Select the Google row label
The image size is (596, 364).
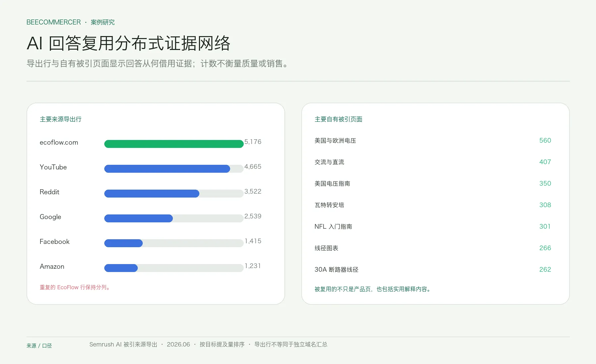click(x=50, y=217)
